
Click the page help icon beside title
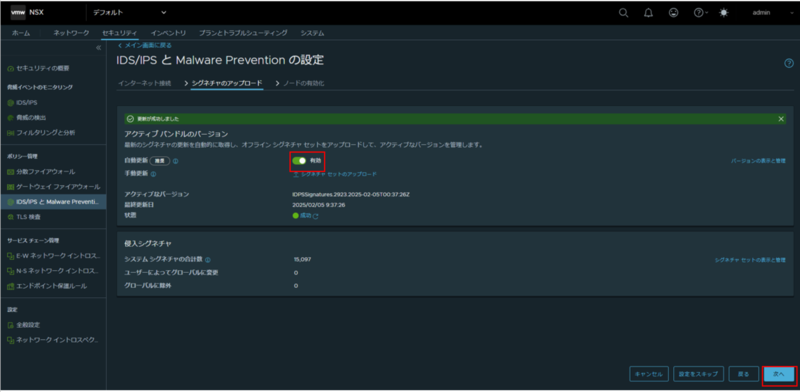tap(789, 63)
